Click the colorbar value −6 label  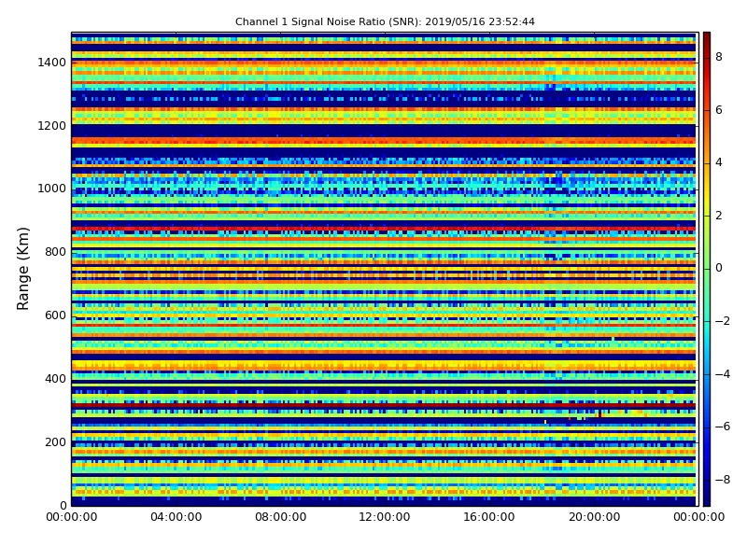coord(723,427)
